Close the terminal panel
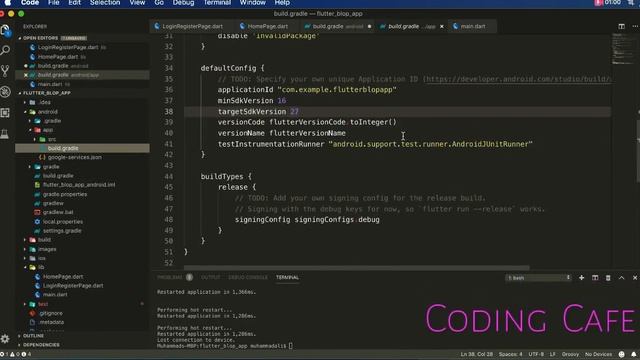 (x=635, y=278)
